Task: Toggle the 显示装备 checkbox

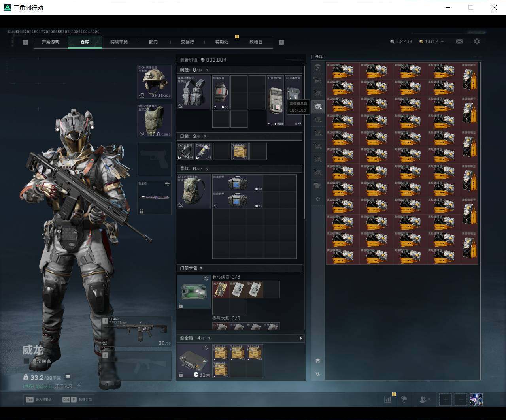Action: tap(26, 361)
